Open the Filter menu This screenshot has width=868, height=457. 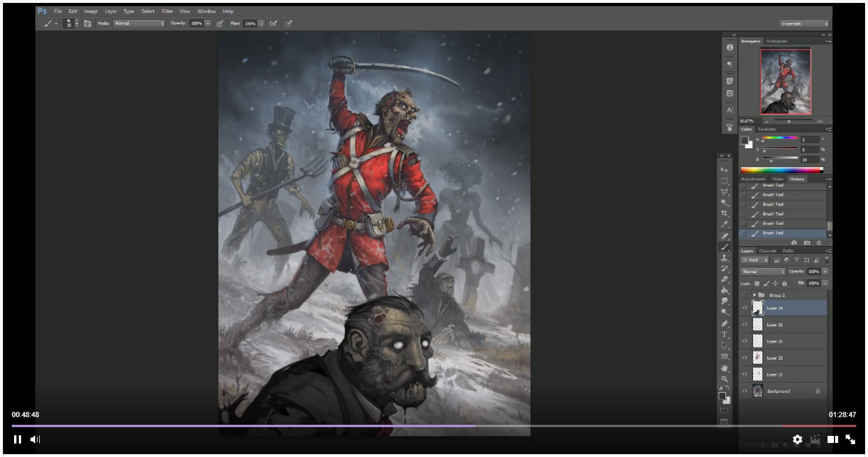pos(167,11)
